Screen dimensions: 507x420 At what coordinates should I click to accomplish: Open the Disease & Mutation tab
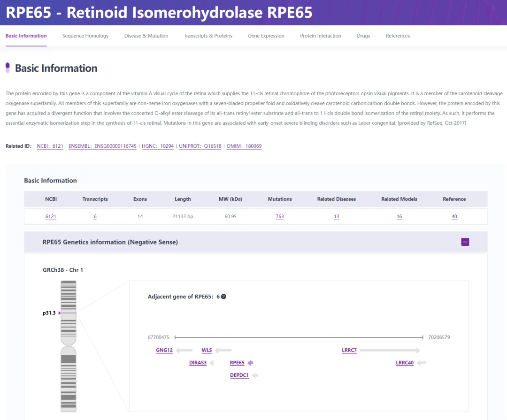(146, 36)
